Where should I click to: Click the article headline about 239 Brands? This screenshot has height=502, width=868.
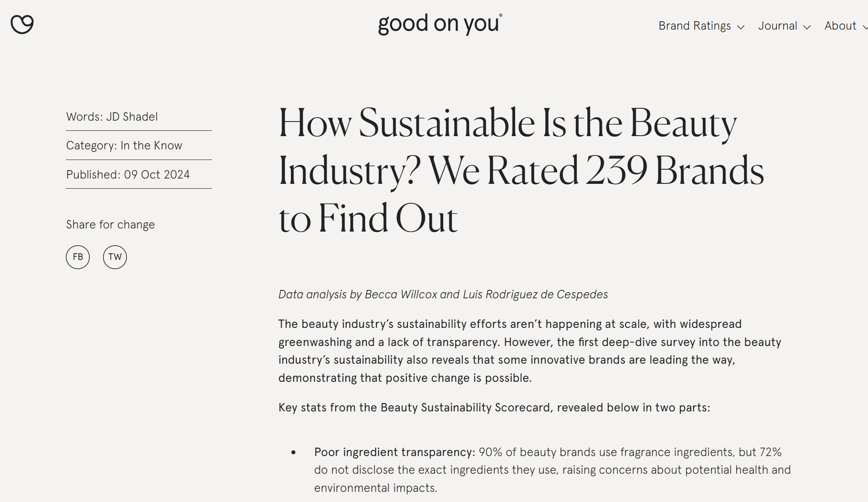tap(521, 170)
